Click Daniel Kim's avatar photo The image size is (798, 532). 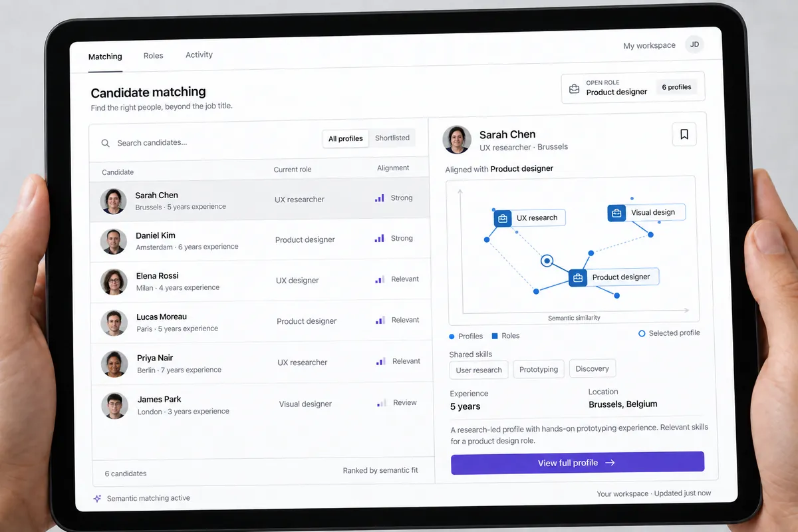[x=113, y=241]
